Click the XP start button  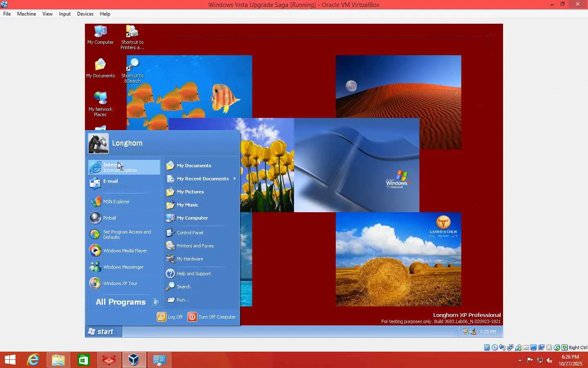(x=103, y=332)
